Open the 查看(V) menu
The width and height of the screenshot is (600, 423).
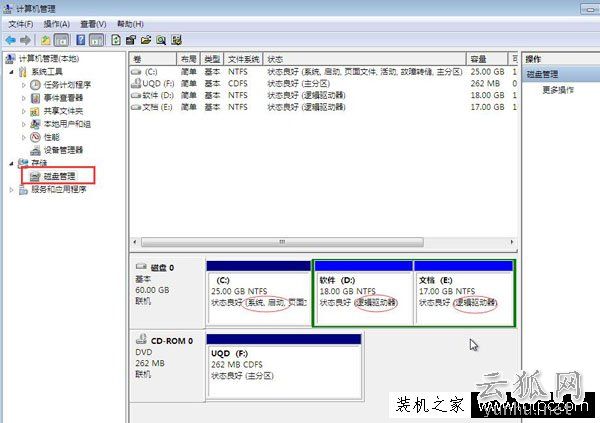coord(93,24)
